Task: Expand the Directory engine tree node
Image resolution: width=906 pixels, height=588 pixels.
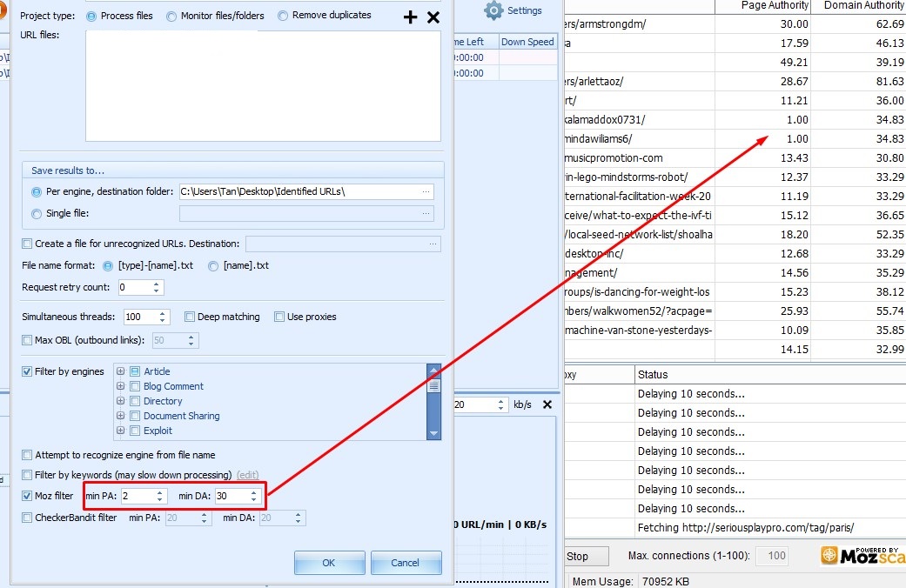Action: pos(120,400)
